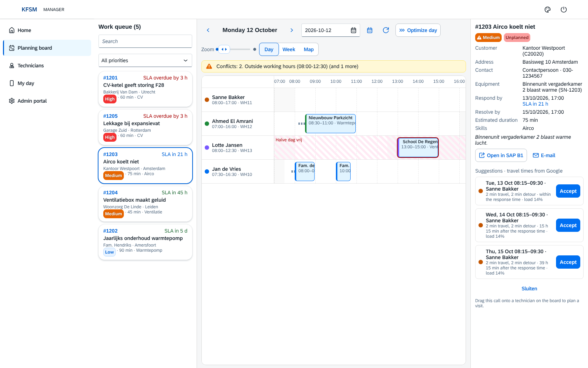Click the Medium priority badge in details
This screenshot has height=368, width=588.
[488, 38]
